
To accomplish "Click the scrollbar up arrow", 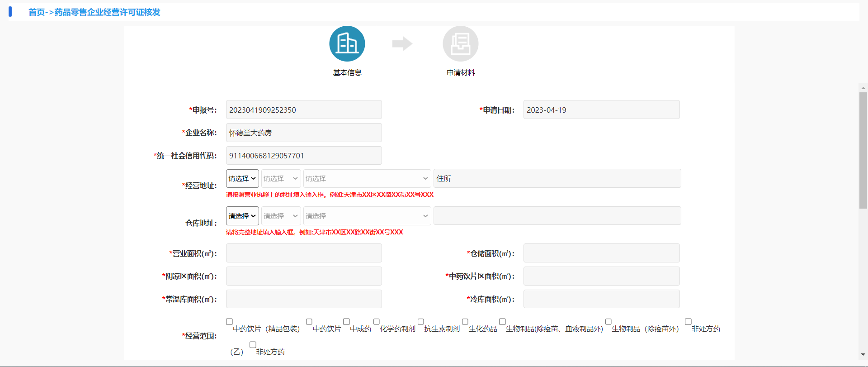I will click(863, 88).
